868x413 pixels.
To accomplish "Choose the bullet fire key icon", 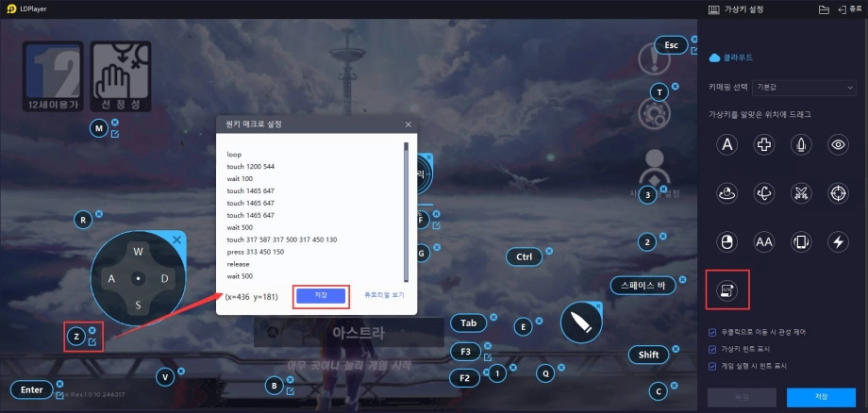I will [801, 144].
